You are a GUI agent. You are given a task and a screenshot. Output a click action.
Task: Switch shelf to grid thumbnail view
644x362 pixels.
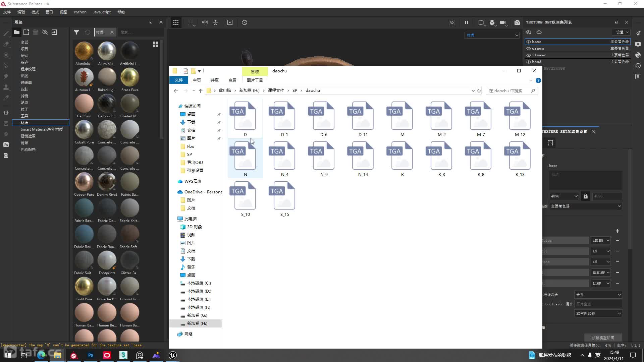click(156, 44)
